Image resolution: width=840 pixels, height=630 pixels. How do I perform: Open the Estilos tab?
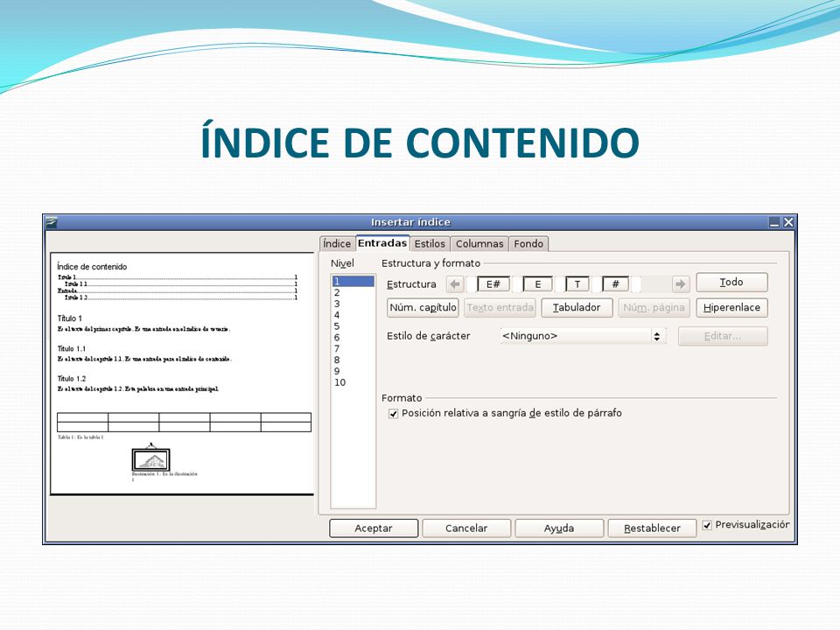pos(430,244)
